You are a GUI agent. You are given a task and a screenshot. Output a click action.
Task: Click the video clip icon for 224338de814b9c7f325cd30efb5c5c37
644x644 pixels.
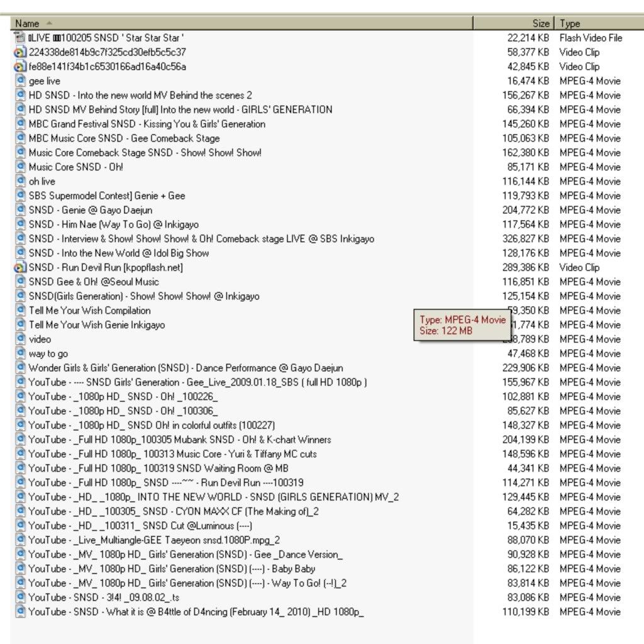[20, 52]
